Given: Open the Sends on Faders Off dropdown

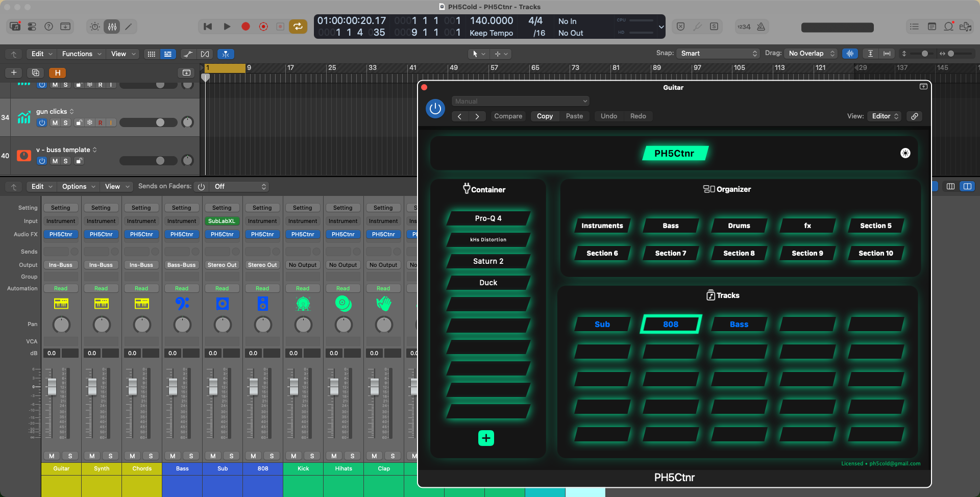Looking at the screenshot, I should 240,187.
